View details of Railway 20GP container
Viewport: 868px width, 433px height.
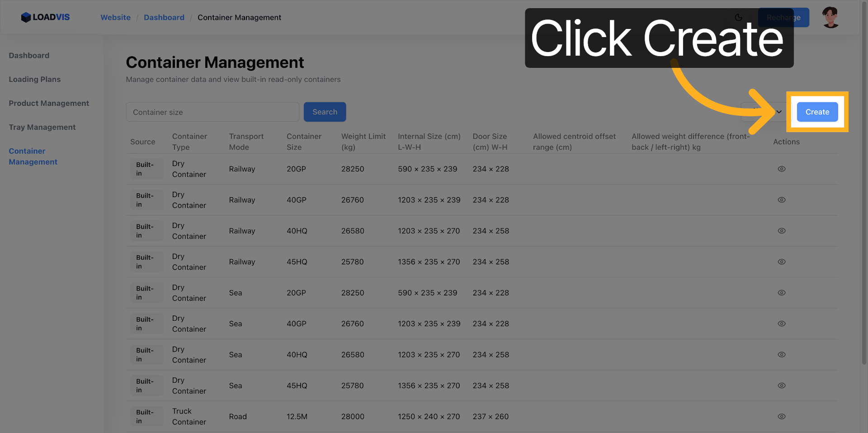pos(781,169)
